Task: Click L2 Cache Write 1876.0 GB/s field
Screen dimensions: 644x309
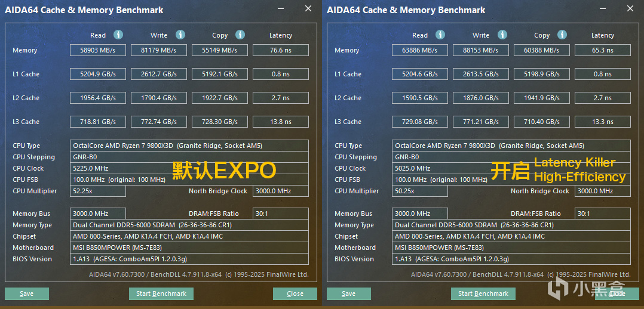Action: [480, 98]
